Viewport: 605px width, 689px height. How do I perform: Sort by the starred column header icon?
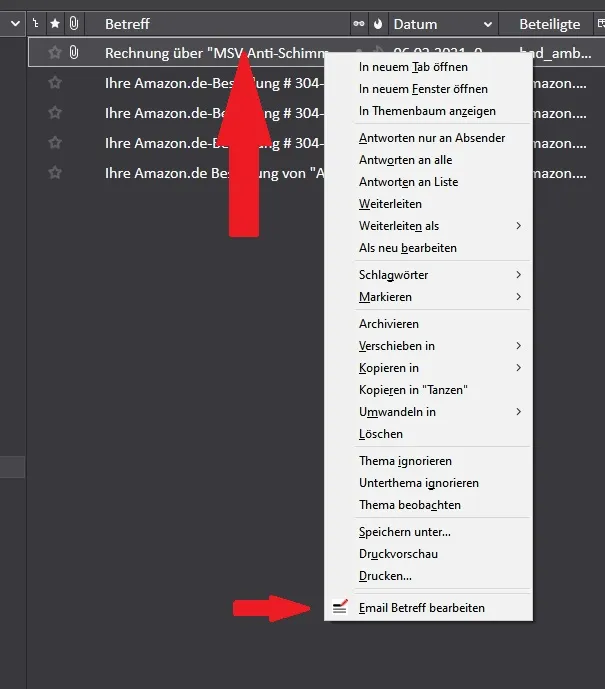(55, 23)
